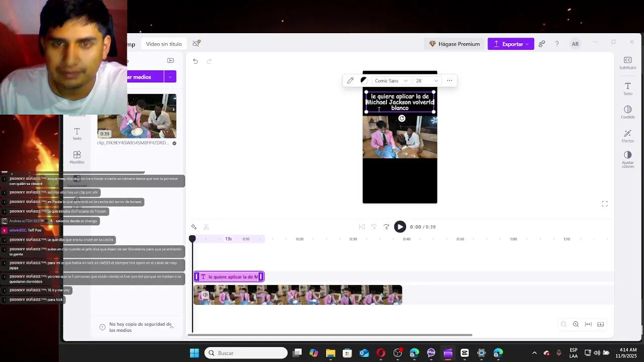Open the help question mark
Viewport: 644px width, 362px height.
[x=557, y=44]
